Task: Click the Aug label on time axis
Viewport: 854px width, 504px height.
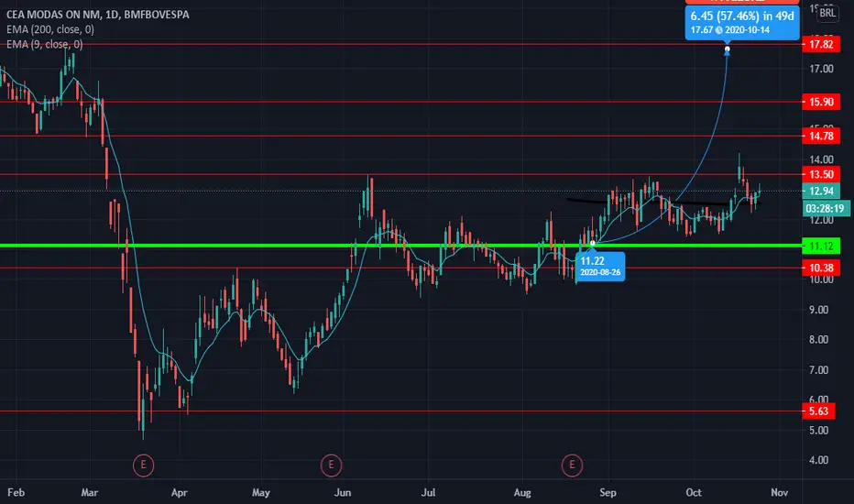Action: pyautogui.click(x=522, y=493)
